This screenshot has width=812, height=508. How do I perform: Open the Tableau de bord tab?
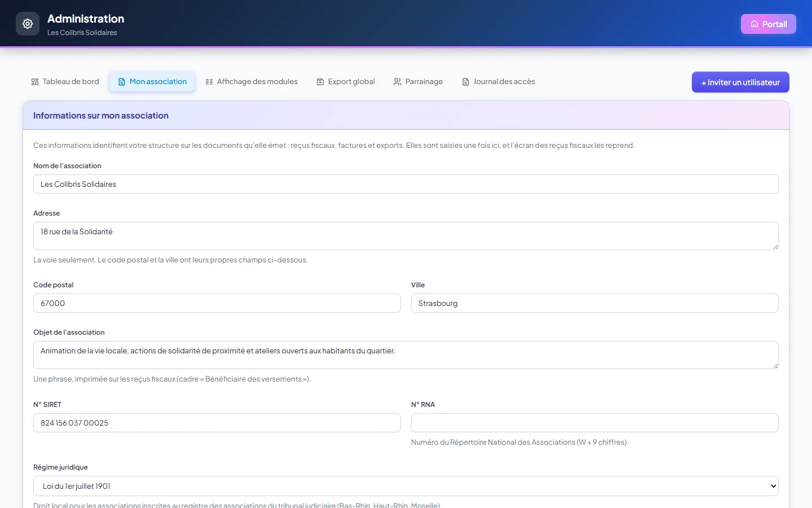pos(65,82)
